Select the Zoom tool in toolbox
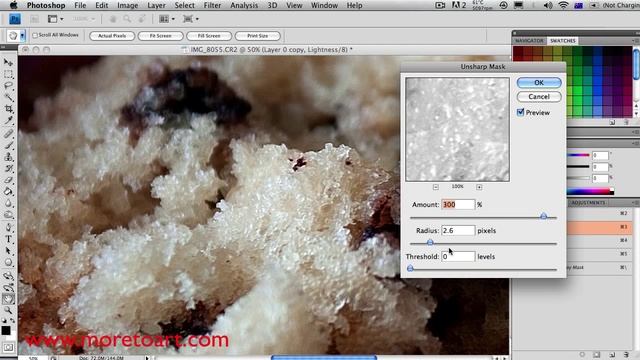Viewport: 640px width, 360px height. [8, 311]
